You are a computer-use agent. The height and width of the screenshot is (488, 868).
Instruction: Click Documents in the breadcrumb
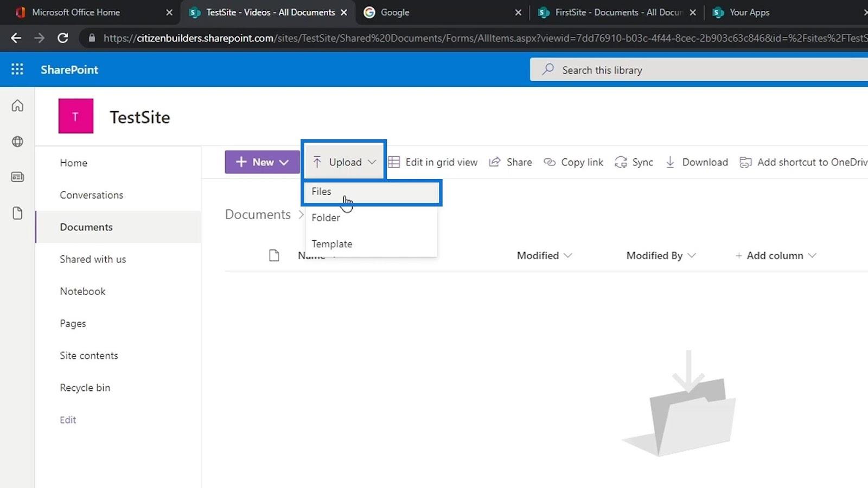pos(258,215)
